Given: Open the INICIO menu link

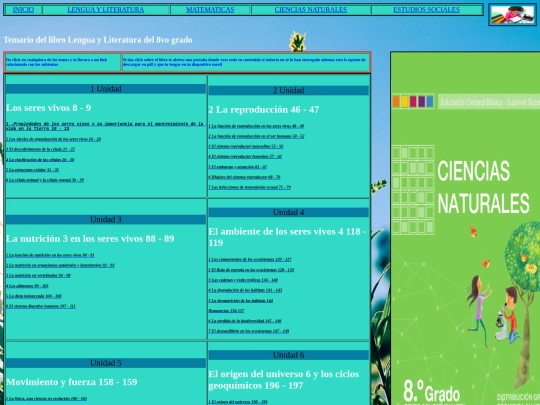Looking at the screenshot, I should click(x=23, y=10).
